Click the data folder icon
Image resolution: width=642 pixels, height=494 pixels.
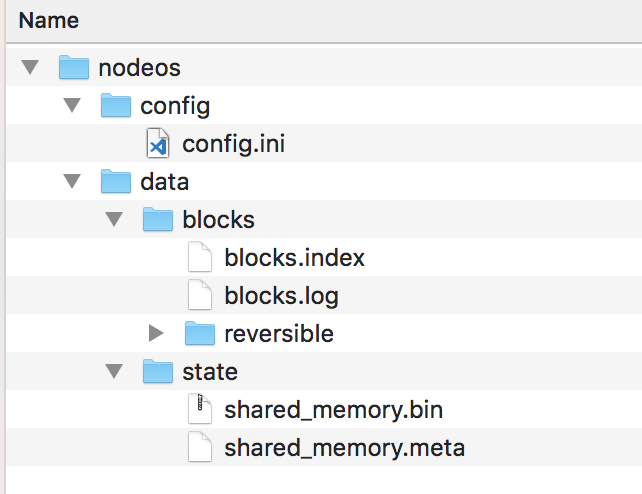coord(117,182)
